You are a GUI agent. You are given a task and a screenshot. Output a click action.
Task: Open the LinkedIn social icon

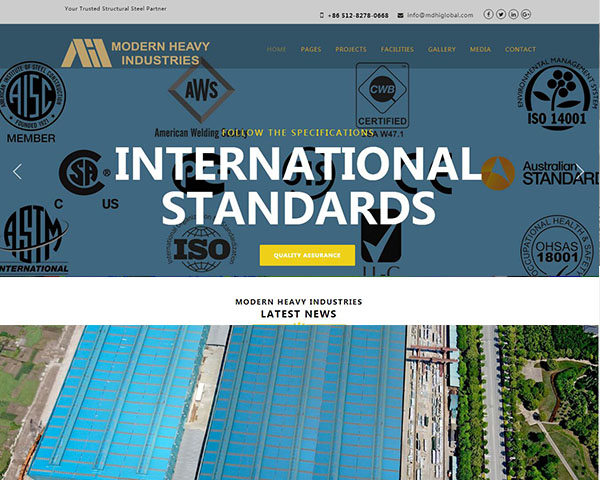click(x=514, y=15)
